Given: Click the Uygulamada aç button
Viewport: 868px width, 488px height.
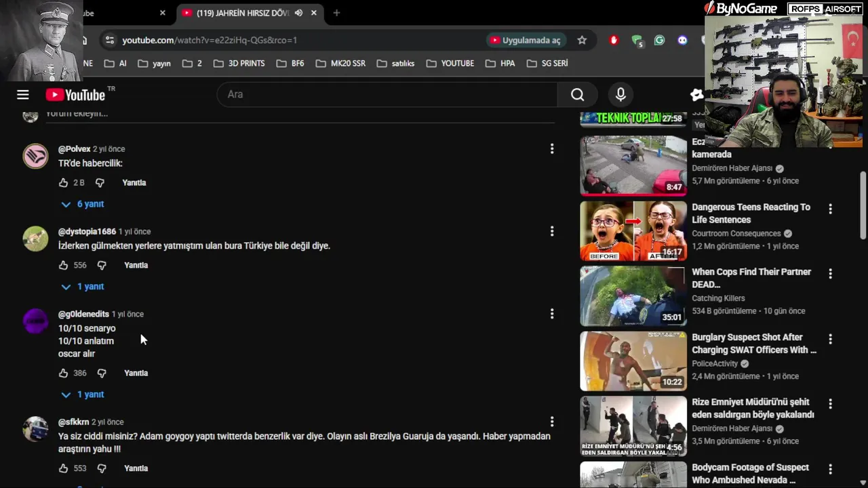Looking at the screenshot, I should pos(526,40).
